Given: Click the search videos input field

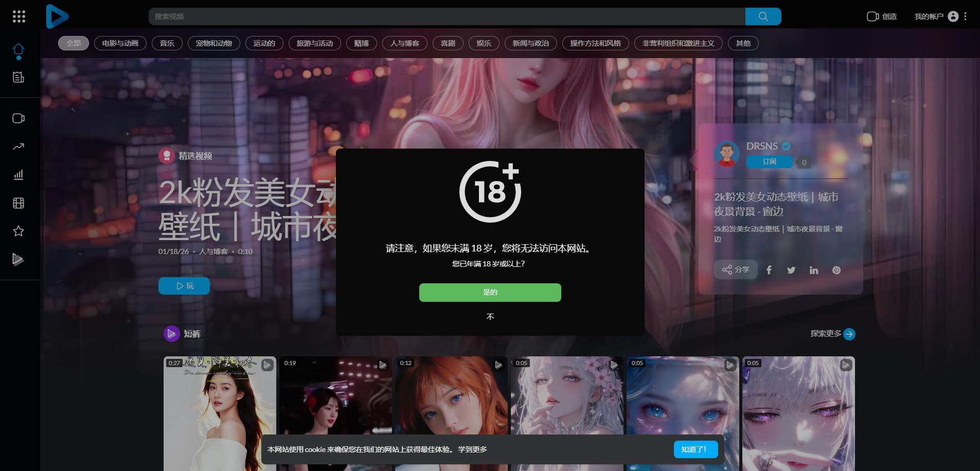Looking at the screenshot, I should [x=447, y=16].
